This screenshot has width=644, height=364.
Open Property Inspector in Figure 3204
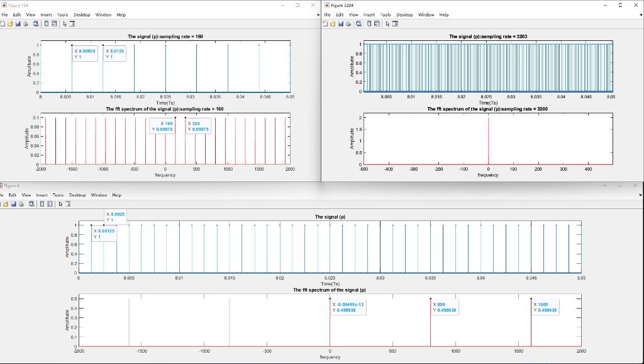coord(395,24)
